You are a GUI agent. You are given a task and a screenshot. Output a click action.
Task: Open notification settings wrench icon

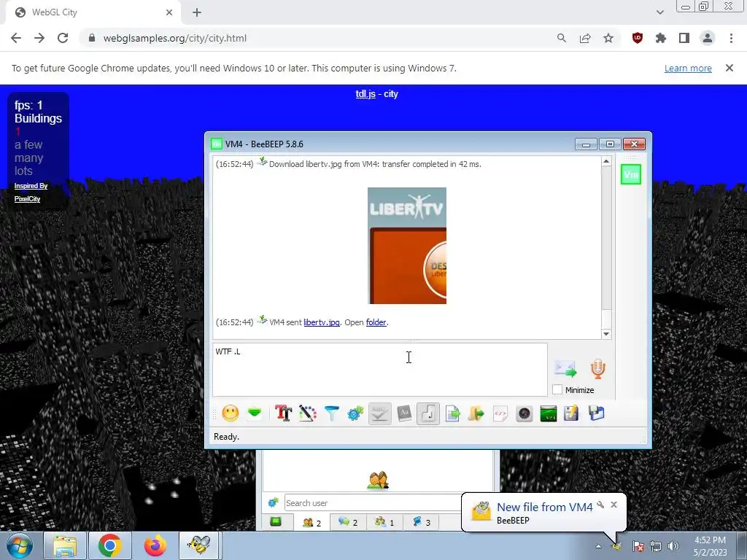[x=601, y=505]
